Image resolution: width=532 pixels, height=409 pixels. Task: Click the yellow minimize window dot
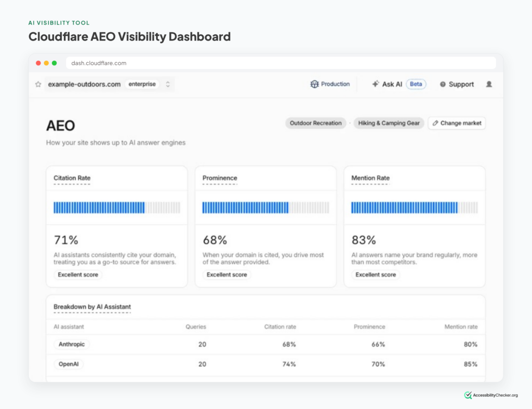click(46, 63)
